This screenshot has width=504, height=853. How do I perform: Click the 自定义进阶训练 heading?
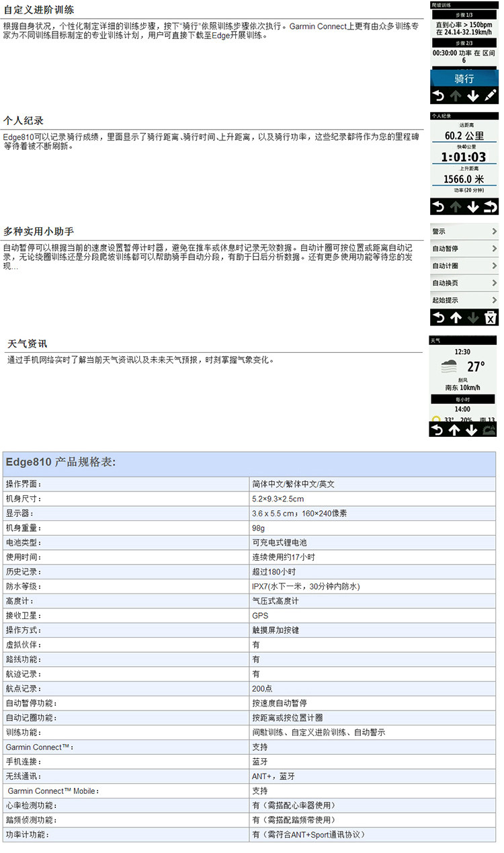[x=39, y=10]
